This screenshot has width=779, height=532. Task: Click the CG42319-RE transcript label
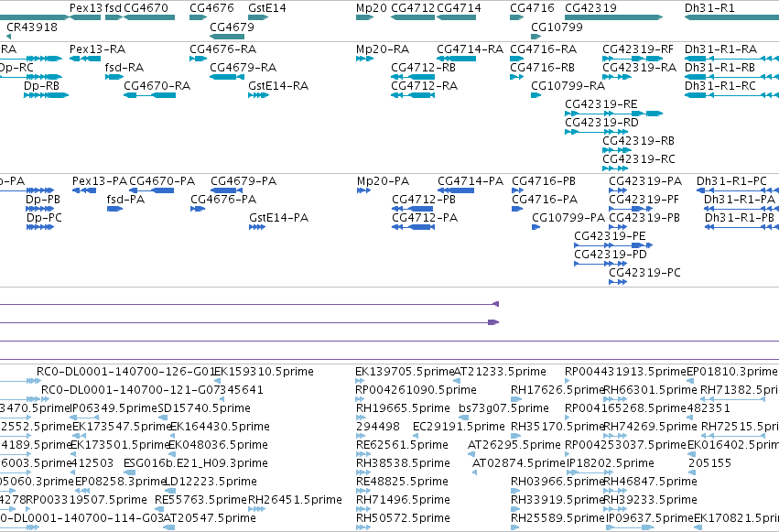click(601, 104)
